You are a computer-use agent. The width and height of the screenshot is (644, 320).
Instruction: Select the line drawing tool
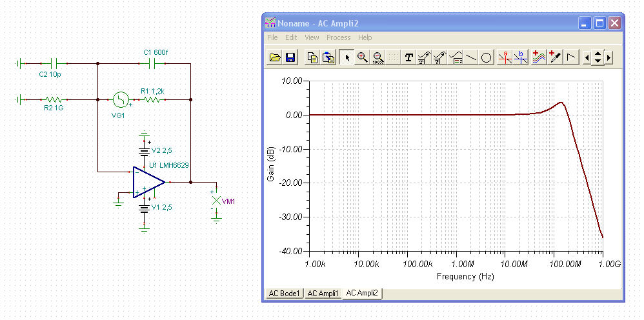(x=470, y=57)
